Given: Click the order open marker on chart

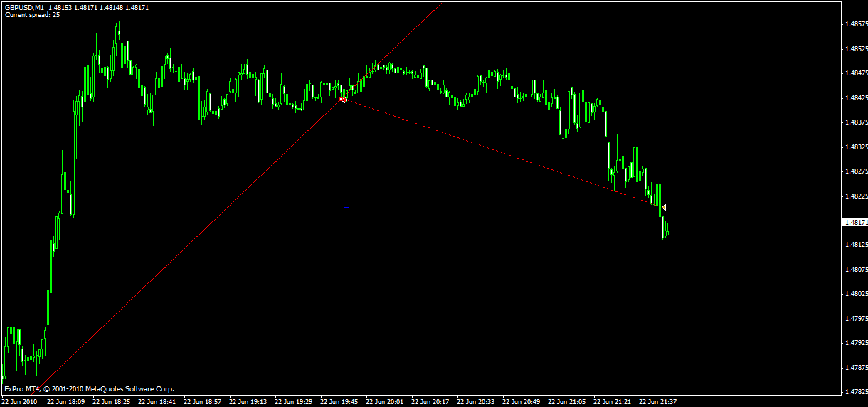Looking at the screenshot, I should click(x=344, y=100).
